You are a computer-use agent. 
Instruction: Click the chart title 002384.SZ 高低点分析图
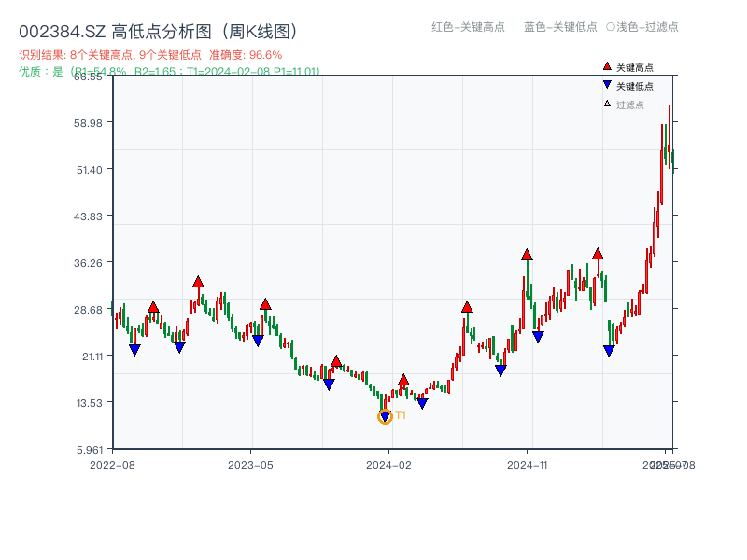(159, 32)
